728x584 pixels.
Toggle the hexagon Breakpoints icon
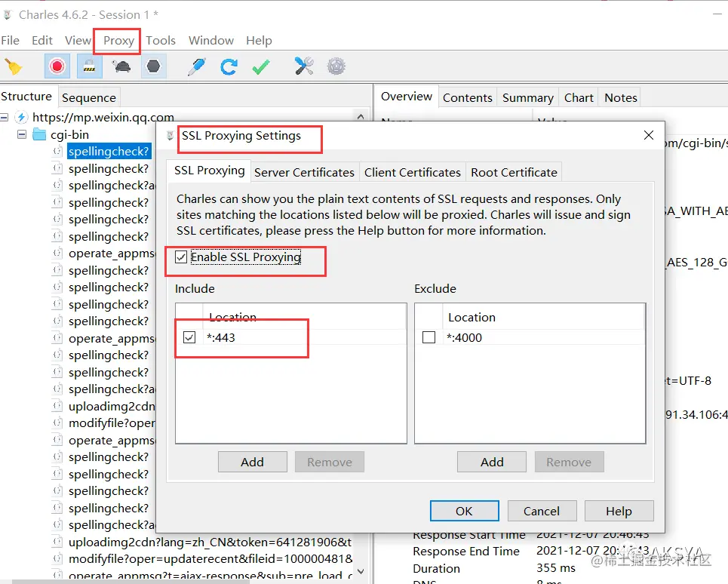(x=153, y=66)
